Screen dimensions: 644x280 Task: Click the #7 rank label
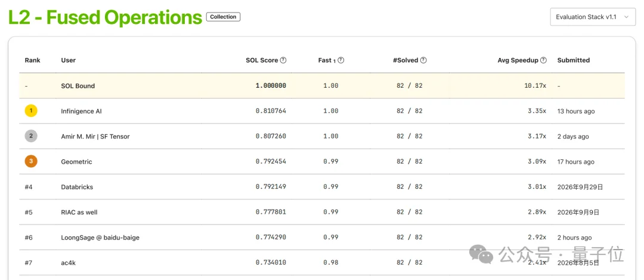(29, 263)
